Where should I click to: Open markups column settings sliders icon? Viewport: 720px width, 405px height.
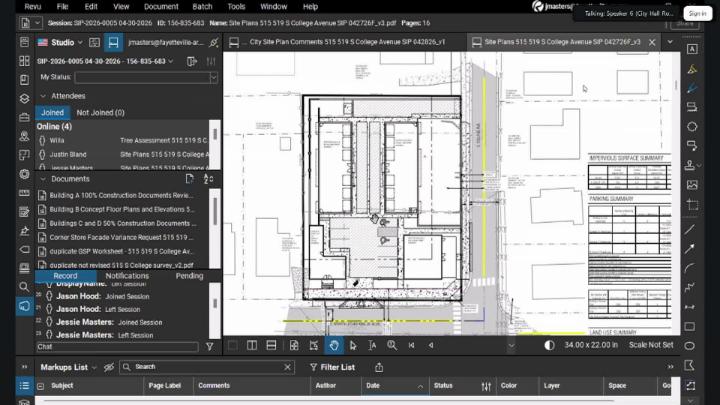tap(486, 387)
